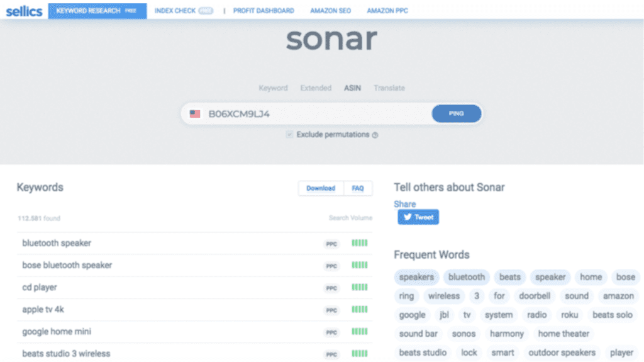Screen dimensions: 644x362
Task: Select the ASIN search mode
Action: (x=352, y=88)
